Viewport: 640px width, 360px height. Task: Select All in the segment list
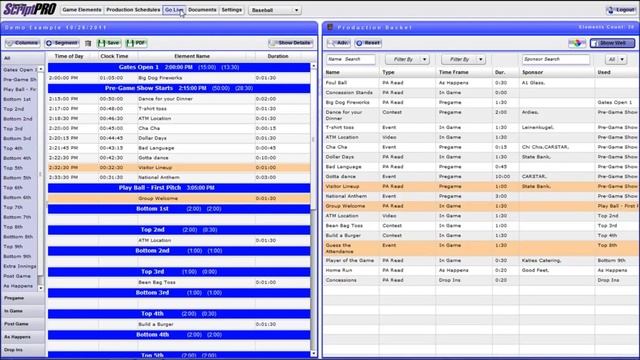[x=23, y=58]
